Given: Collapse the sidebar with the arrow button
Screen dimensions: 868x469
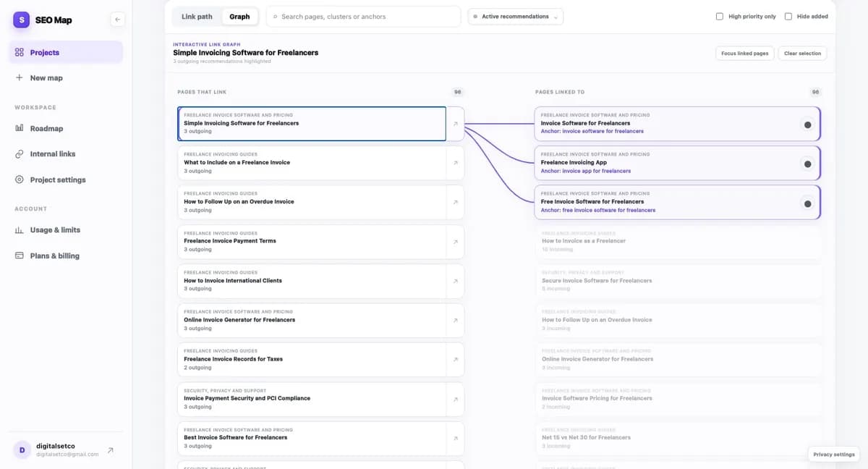Looking at the screenshot, I should (x=118, y=20).
